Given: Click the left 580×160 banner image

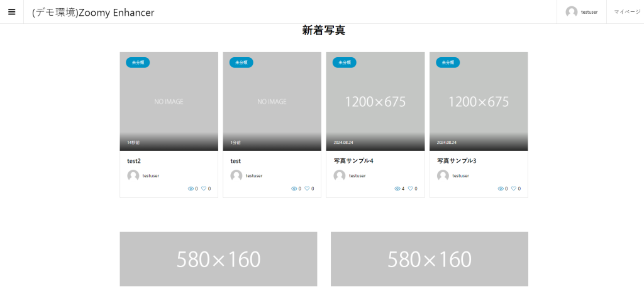Looking at the screenshot, I should pyautogui.click(x=218, y=259).
